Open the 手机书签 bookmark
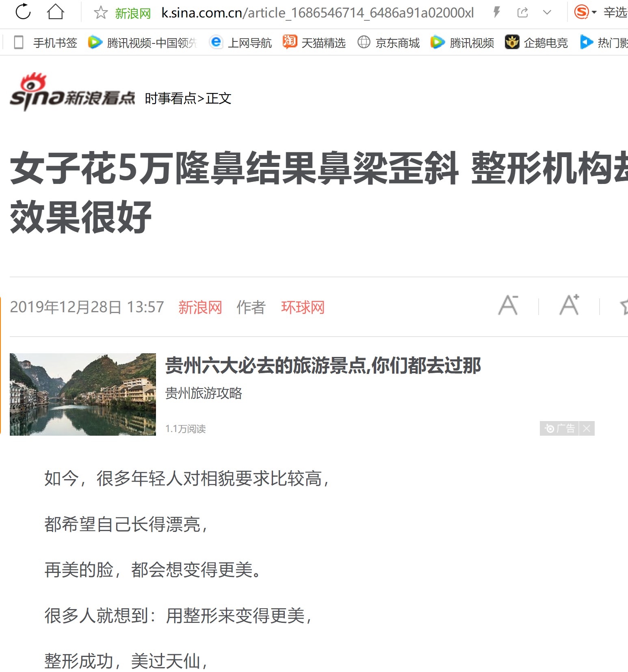This screenshot has width=628, height=672. coord(45,42)
